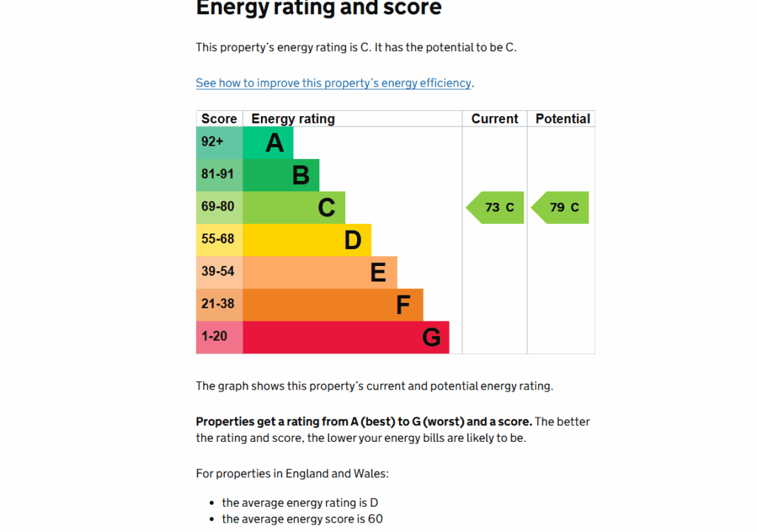
Task: Select the yellow D rating bar
Action: pos(307,240)
